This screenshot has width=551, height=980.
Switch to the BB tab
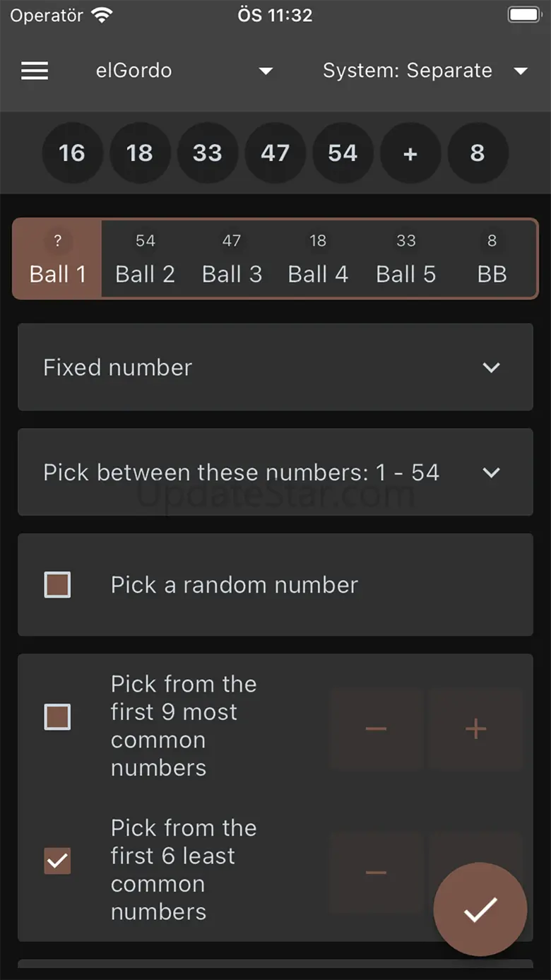pyautogui.click(x=492, y=259)
